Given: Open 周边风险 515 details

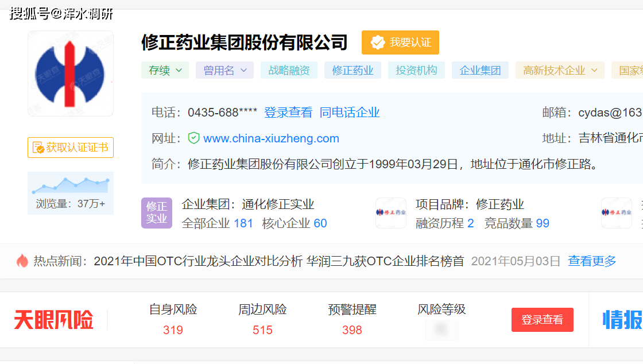Looking at the screenshot, I should click(x=262, y=319).
